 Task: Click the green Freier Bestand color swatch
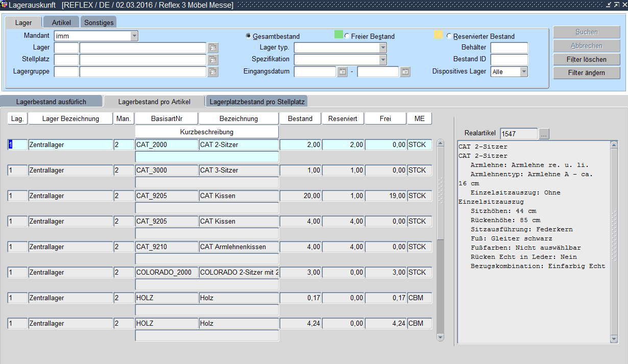[x=339, y=35]
